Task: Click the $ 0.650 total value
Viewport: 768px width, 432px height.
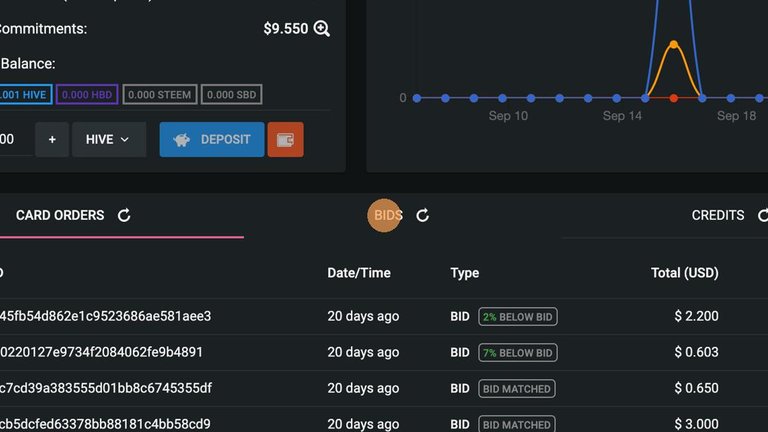Action: click(x=696, y=388)
